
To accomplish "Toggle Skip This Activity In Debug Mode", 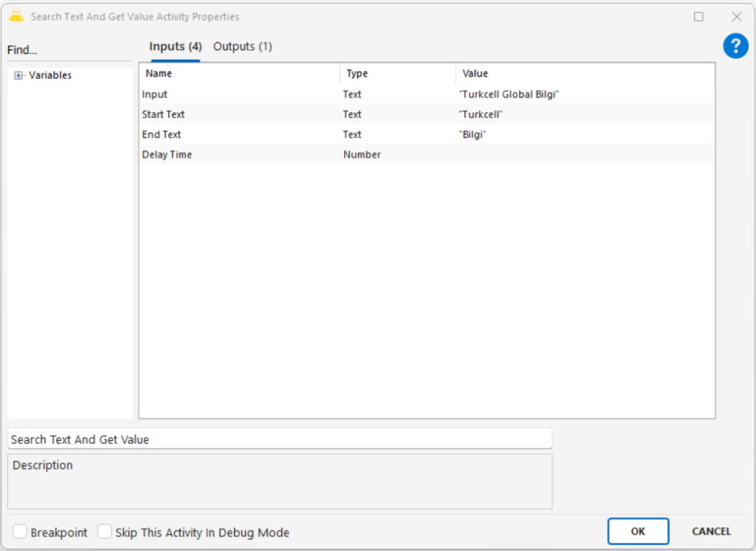I will [105, 532].
